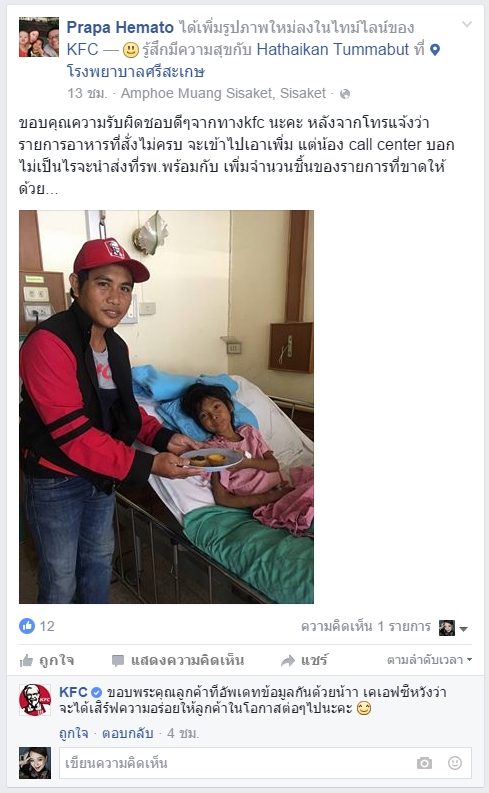Open Hathaikan Tummabut's profile link
This screenshot has height=793, width=489.
[x=333, y=49]
